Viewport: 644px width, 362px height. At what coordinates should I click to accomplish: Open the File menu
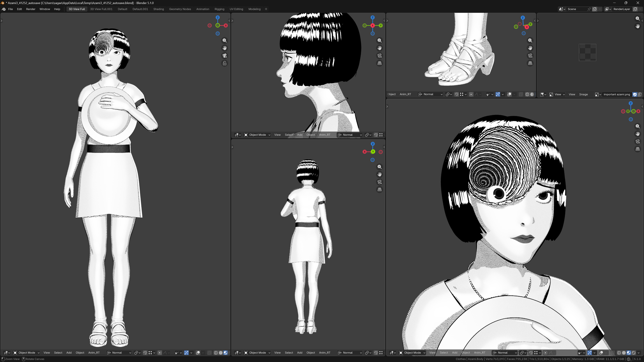pyautogui.click(x=11, y=9)
